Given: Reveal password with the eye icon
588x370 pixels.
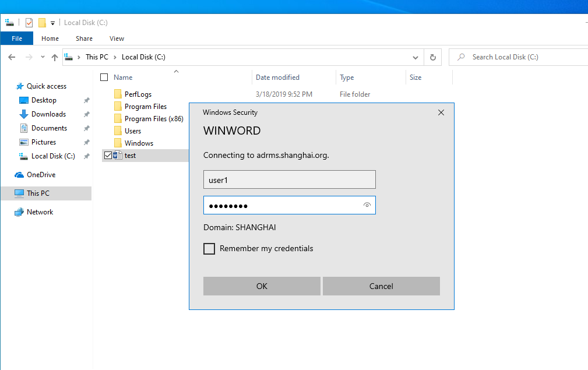Looking at the screenshot, I should point(367,205).
